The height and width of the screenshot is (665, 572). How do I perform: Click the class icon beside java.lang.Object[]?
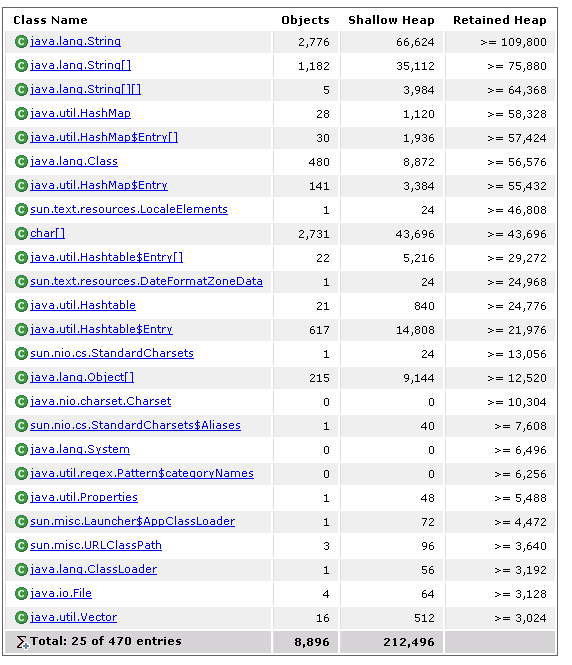pyautogui.click(x=21, y=377)
